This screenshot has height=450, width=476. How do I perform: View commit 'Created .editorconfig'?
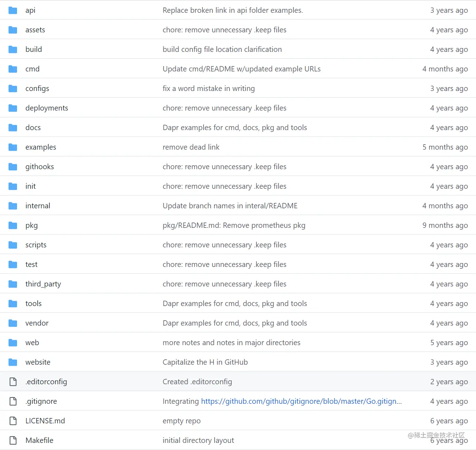197,382
